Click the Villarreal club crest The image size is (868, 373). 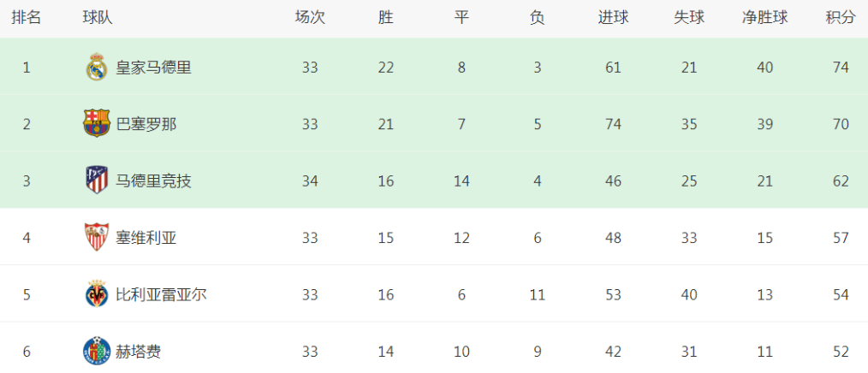[x=97, y=293]
